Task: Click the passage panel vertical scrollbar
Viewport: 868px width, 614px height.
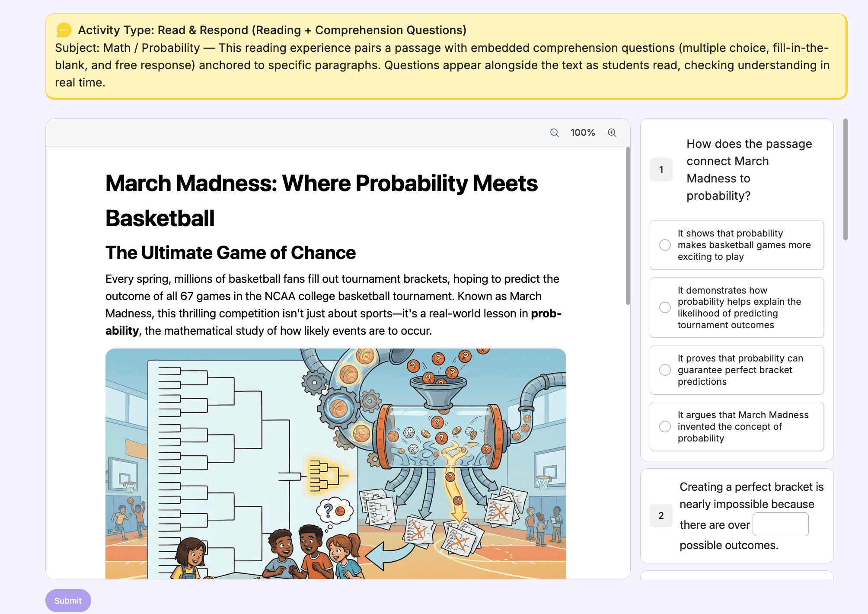Action: click(x=628, y=226)
